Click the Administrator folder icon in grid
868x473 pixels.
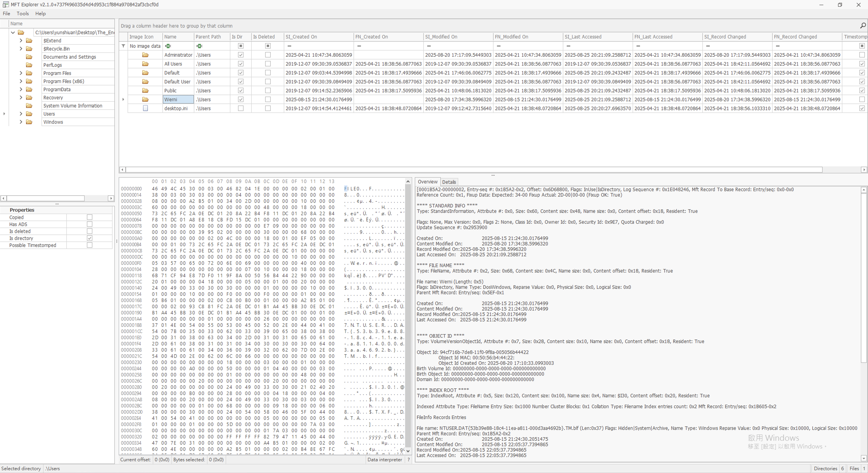145,55
